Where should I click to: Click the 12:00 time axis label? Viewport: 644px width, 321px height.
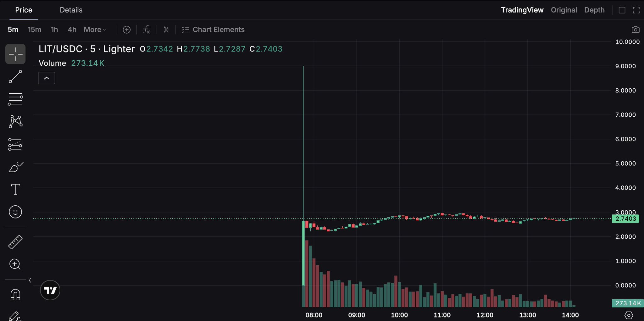pyautogui.click(x=485, y=315)
